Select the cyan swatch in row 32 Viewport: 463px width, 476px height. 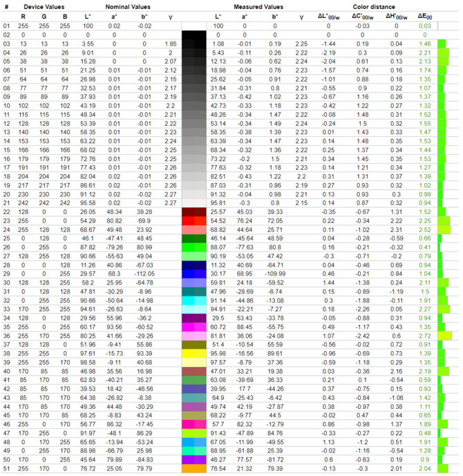pyautogui.click(x=194, y=301)
